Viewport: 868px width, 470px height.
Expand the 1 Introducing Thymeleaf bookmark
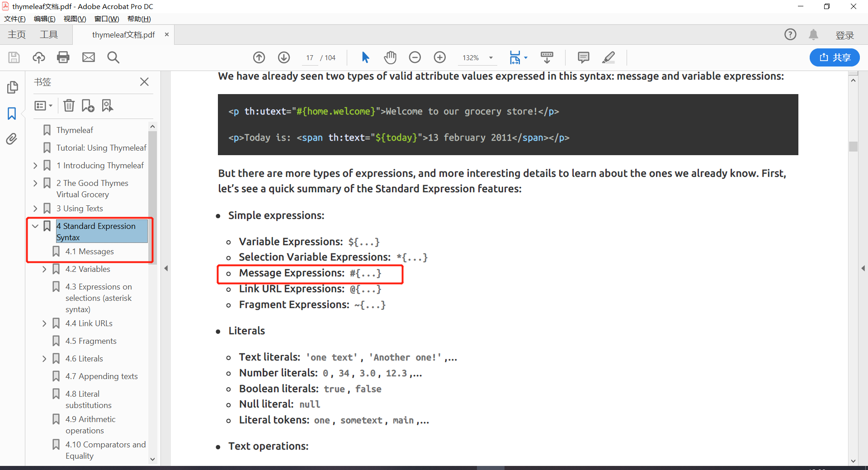35,166
